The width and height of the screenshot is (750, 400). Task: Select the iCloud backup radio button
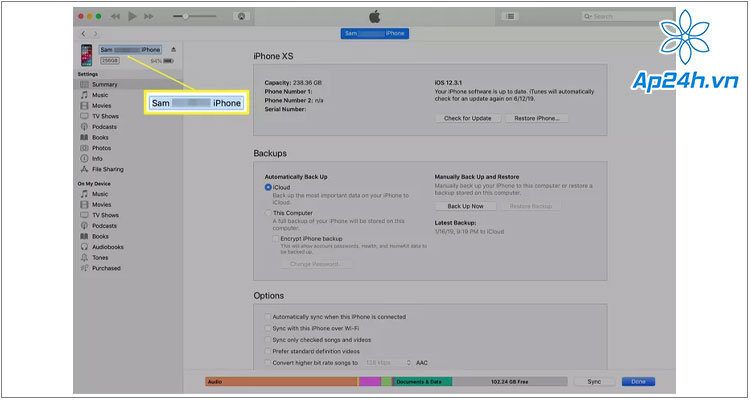point(268,188)
